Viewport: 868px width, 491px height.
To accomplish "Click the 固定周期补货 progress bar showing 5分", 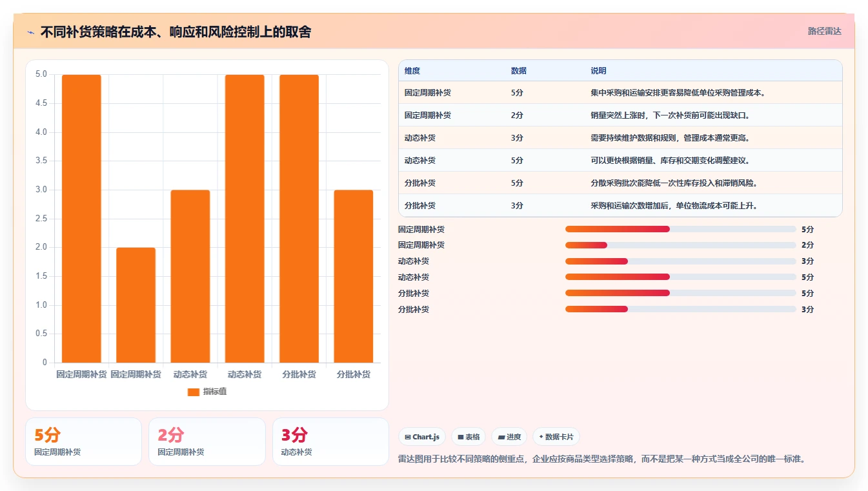I will click(681, 229).
